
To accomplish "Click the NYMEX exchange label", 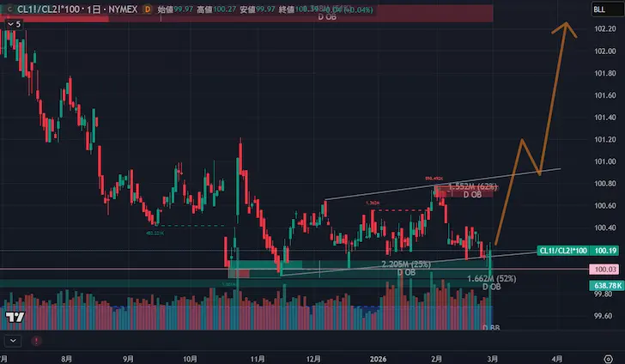I will click(119, 9).
